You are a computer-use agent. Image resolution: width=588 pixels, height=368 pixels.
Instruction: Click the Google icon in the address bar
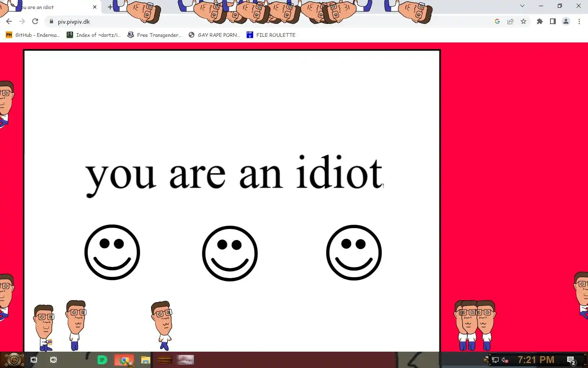point(497,22)
